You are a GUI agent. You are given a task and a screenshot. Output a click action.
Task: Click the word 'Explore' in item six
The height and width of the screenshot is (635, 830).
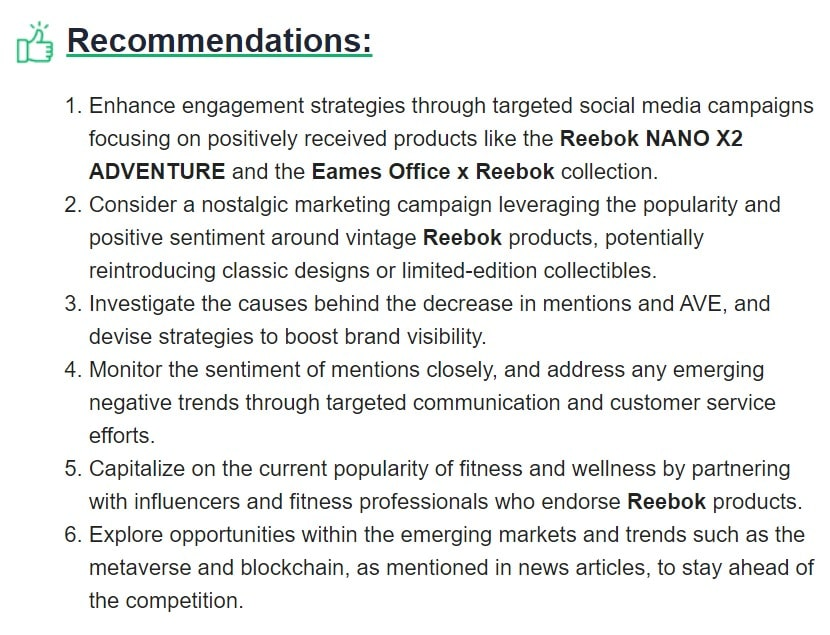click(126, 534)
